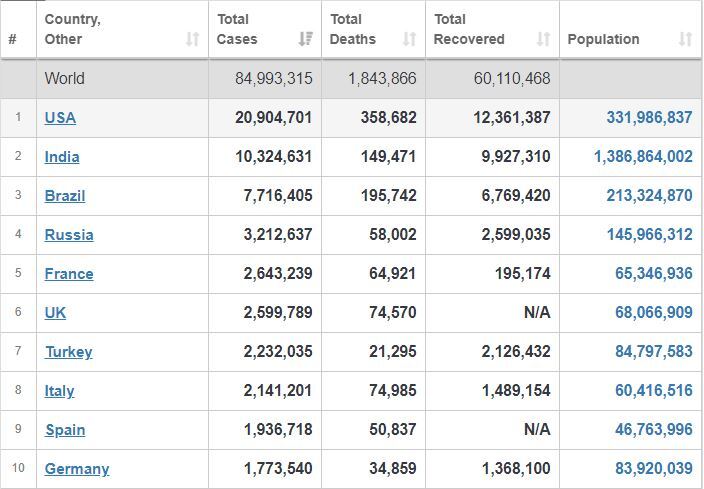Select the 'World' row label
The width and height of the screenshot is (704, 489).
pyautogui.click(x=64, y=79)
